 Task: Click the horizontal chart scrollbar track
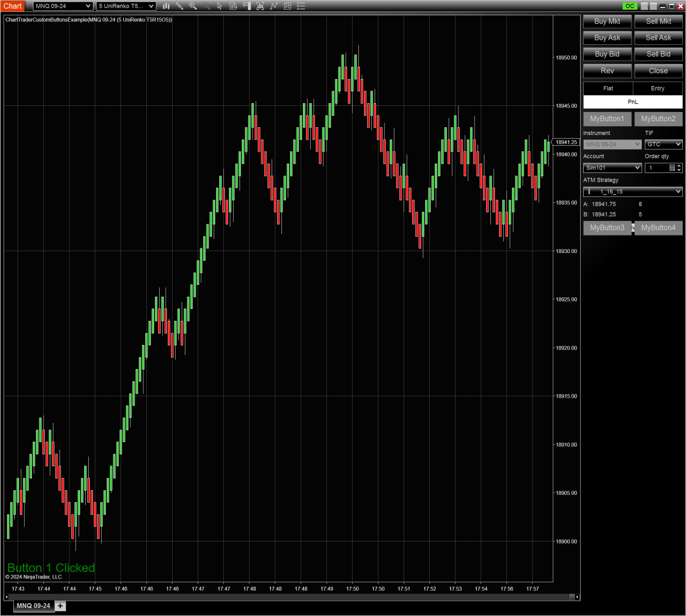click(289, 597)
